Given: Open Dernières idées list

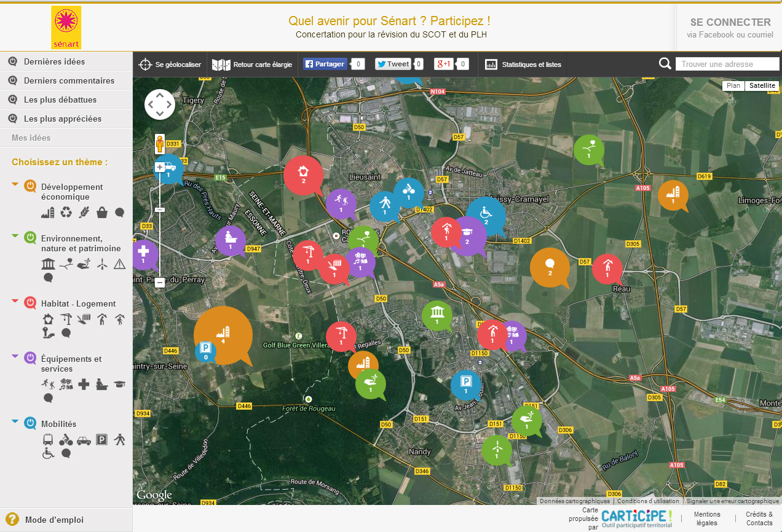Looking at the screenshot, I should pos(54,61).
